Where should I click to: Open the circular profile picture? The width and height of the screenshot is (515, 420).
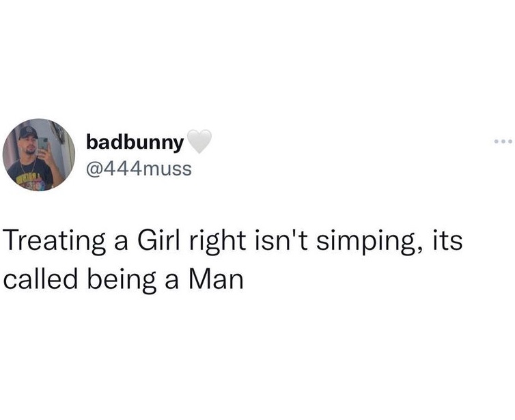39,154
